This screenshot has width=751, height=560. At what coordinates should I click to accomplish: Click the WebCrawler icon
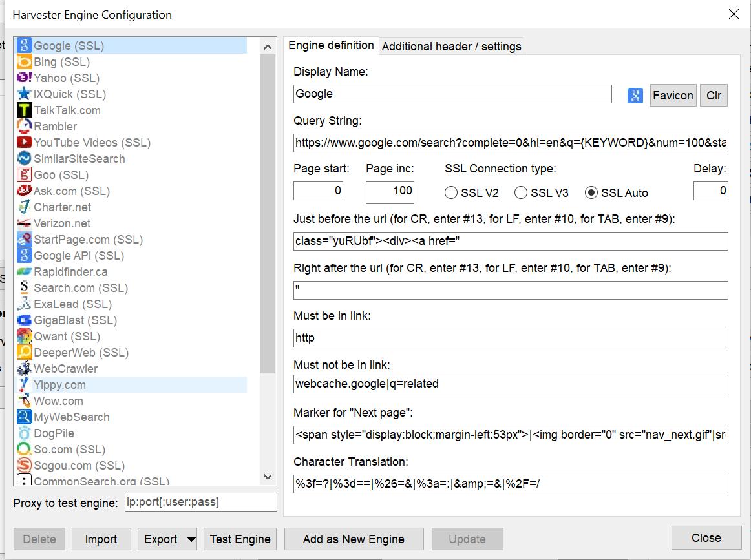[x=25, y=369]
